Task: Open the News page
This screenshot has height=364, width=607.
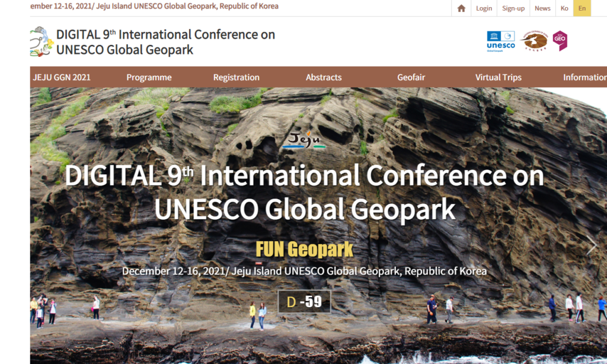Action: pos(542,8)
